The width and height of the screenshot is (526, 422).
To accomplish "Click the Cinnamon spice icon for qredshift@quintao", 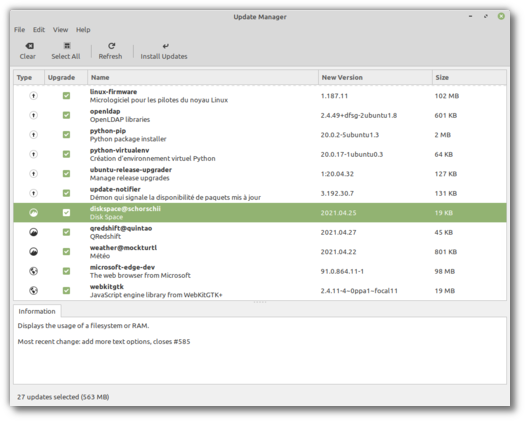I will [x=33, y=232].
